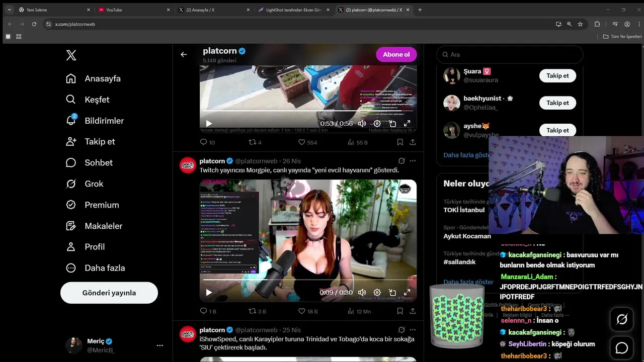Click the Ara search field
The width and height of the screenshot is (644, 362).
(510, 54)
